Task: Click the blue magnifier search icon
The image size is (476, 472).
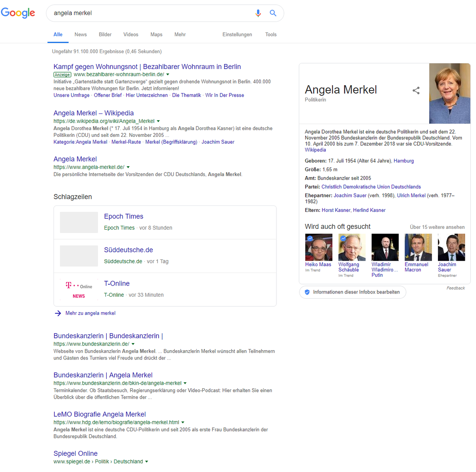Action: [x=273, y=13]
